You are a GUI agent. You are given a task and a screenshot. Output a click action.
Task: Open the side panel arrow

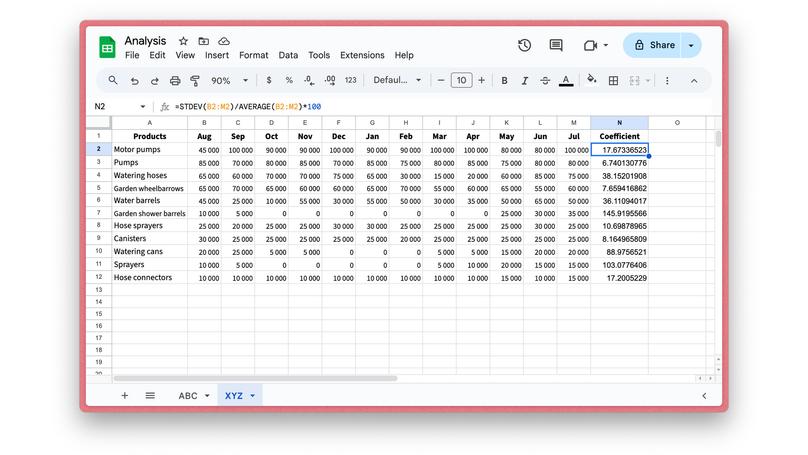pos(704,396)
